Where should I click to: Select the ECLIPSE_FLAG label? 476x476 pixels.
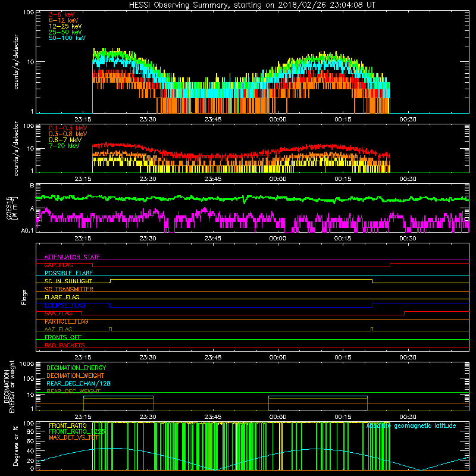point(65,305)
